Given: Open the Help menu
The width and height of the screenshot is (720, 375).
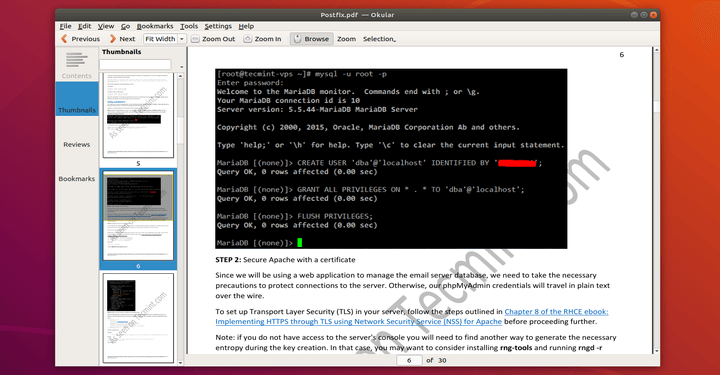Looking at the screenshot, I should click(246, 26).
